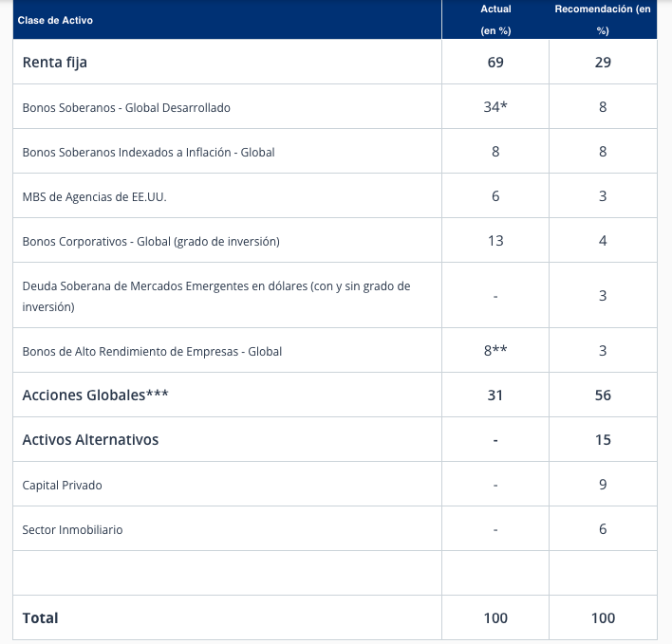Select the 15 recommendation for Activos Alternativos
The width and height of the screenshot is (672, 644).
pos(603,440)
